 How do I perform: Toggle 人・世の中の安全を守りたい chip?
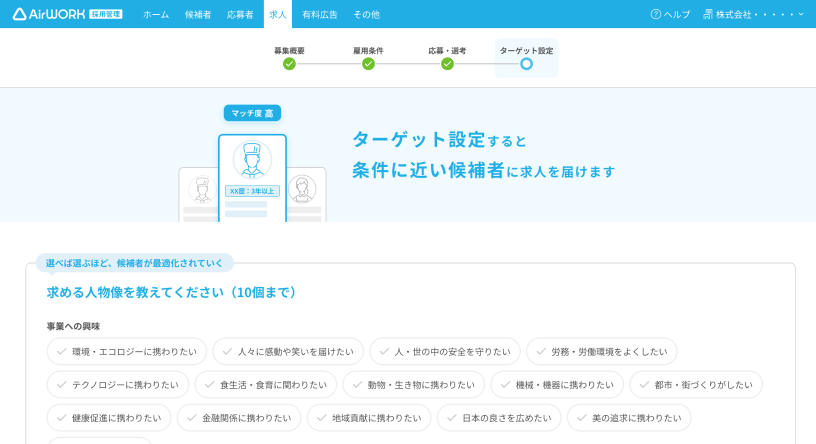(x=445, y=351)
